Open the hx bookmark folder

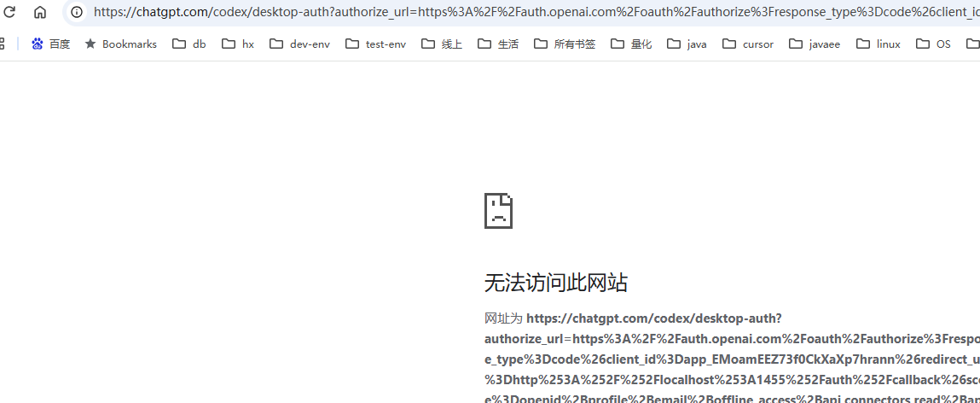point(238,44)
